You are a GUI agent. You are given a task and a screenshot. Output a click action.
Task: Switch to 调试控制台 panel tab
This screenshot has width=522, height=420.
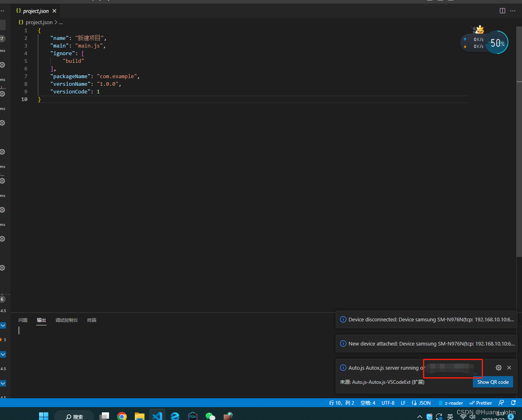66,320
